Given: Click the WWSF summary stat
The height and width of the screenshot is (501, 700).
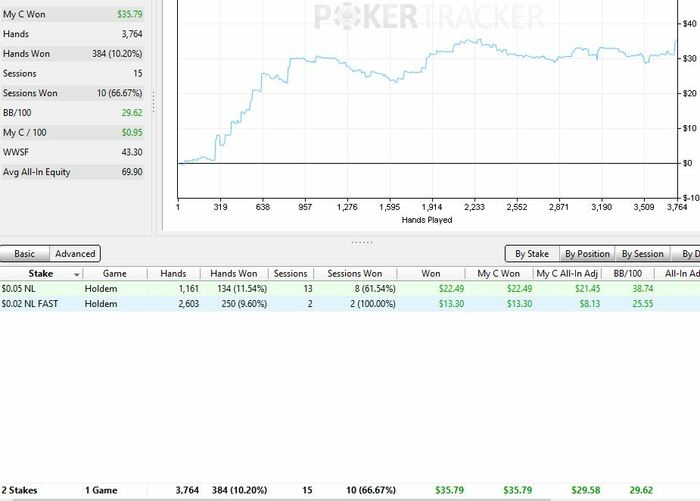Looking at the screenshot, I should point(72,152).
